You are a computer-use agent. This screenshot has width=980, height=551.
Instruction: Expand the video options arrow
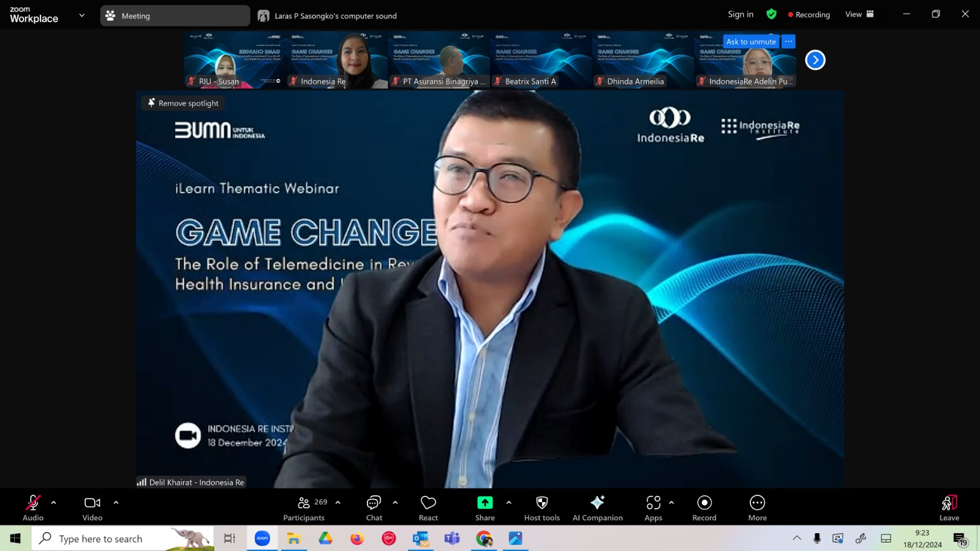(116, 503)
